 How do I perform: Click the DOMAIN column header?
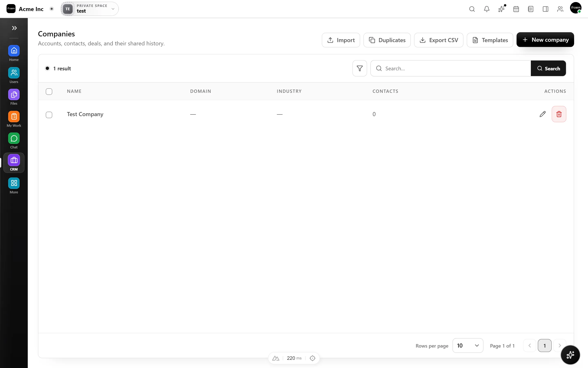(201, 91)
